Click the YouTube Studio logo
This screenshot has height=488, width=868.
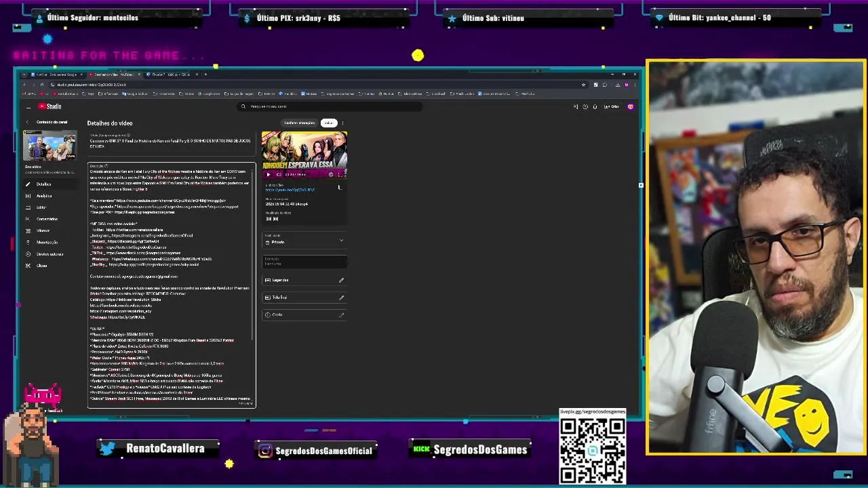tap(50, 106)
